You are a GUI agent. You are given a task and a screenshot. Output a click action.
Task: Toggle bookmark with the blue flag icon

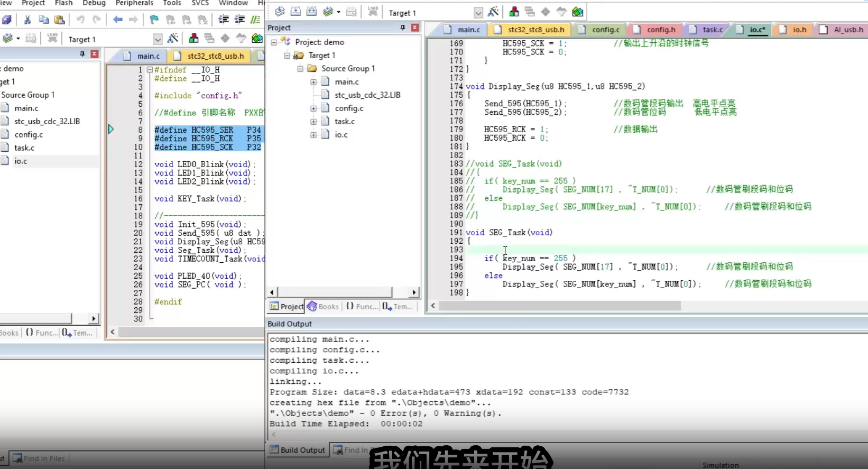tap(154, 20)
